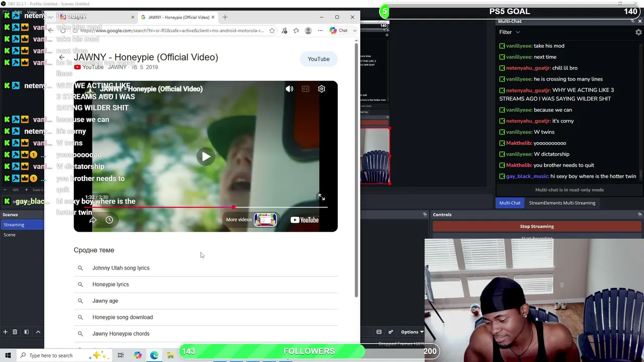
Task: Seek using the red video progress bar
Action: click(x=206, y=207)
